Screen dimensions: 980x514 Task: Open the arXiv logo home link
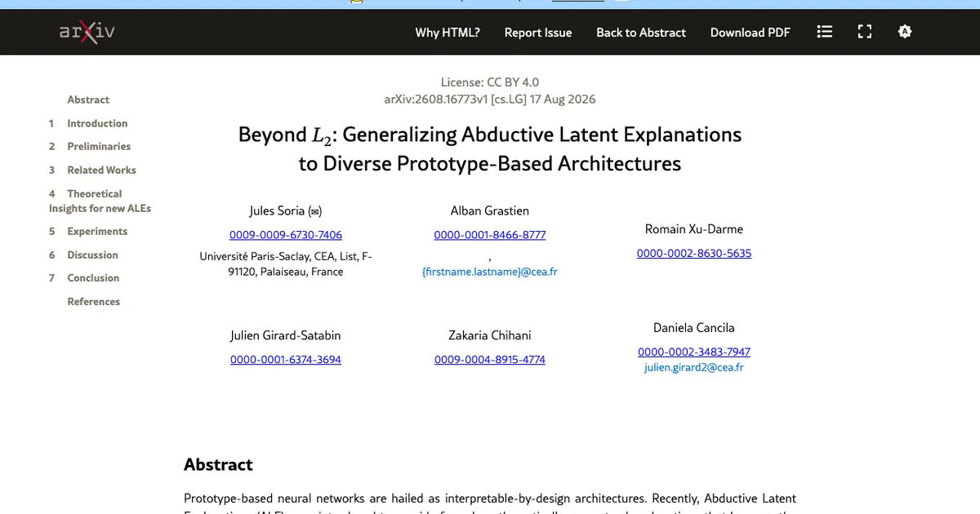tap(87, 32)
